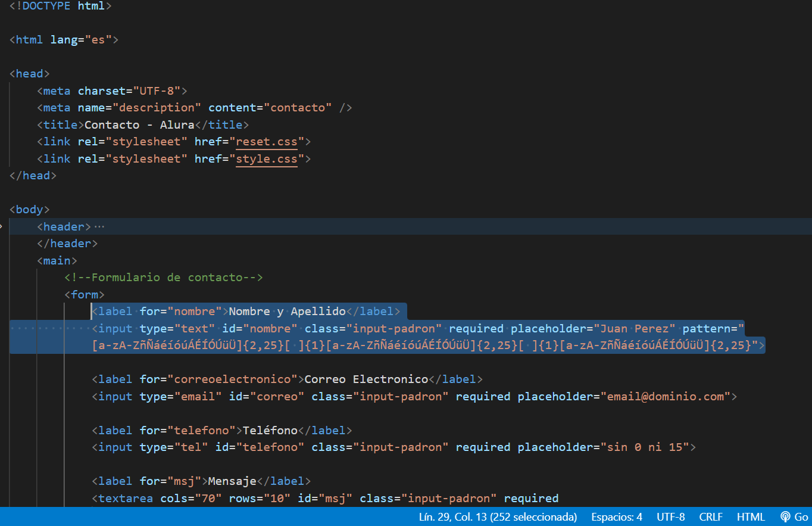Viewport: 812px width, 526px height.
Task: Select the UTF-8 encoding status item
Action: 671,516
